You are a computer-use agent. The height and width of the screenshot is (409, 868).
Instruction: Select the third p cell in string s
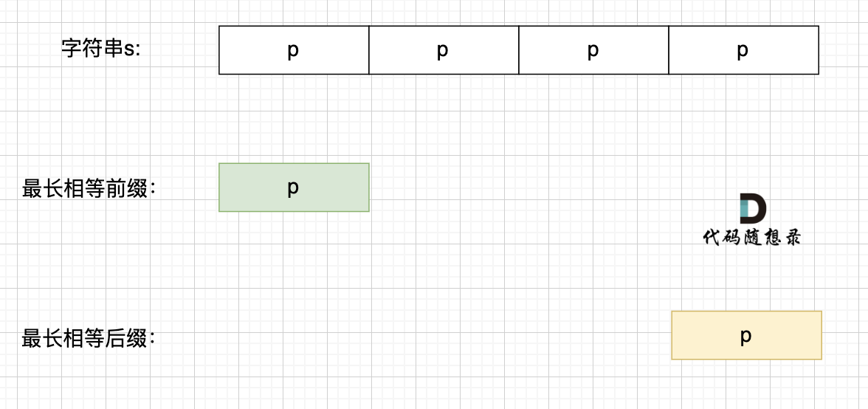click(x=594, y=49)
